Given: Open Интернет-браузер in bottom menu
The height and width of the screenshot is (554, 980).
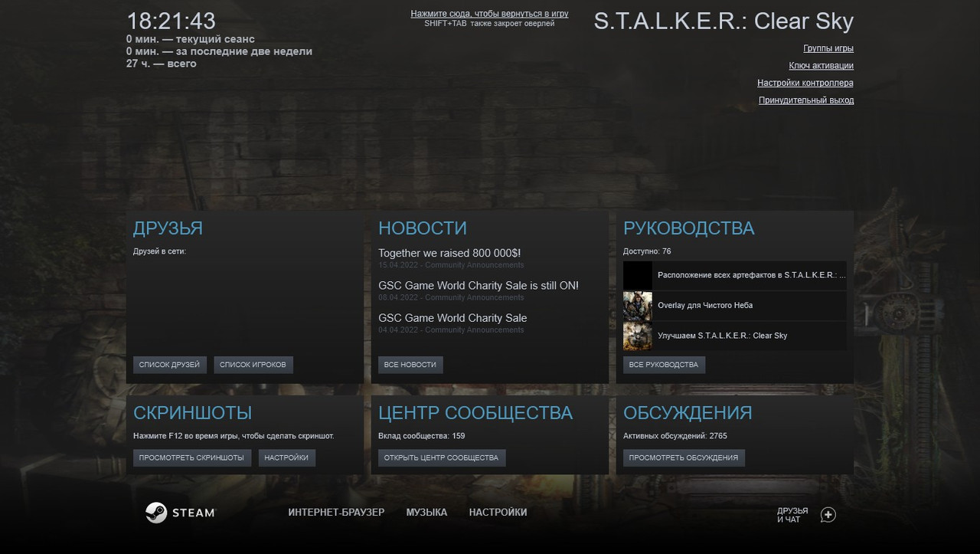Looking at the screenshot, I should [x=336, y=513].
